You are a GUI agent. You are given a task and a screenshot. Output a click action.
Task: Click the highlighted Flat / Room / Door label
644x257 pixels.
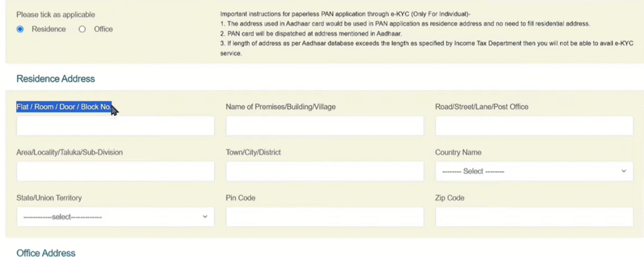[64, 107]
